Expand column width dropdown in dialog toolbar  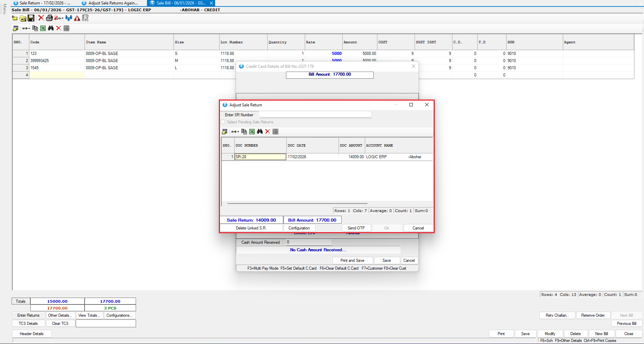[x=235, y=132]
